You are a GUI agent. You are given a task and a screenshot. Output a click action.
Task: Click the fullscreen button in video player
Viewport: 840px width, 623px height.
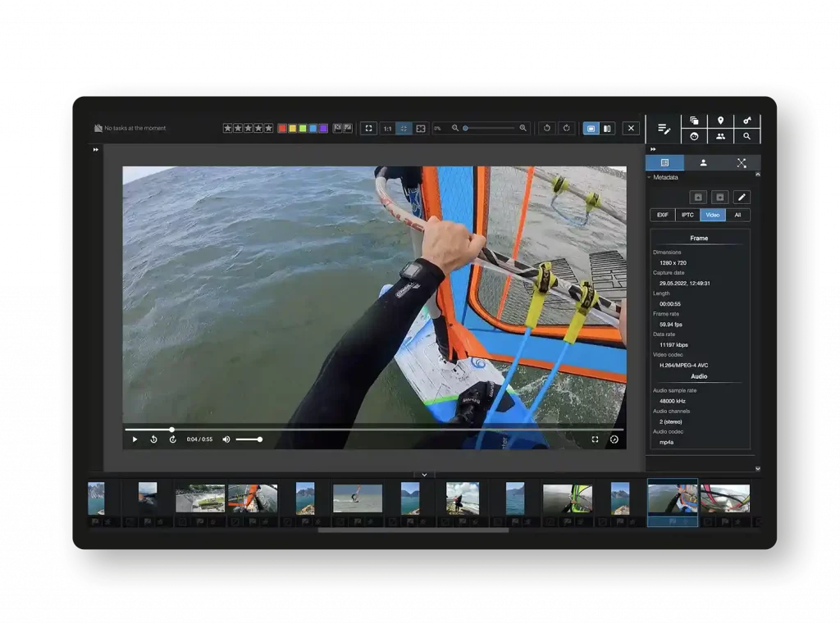point(596,439)
